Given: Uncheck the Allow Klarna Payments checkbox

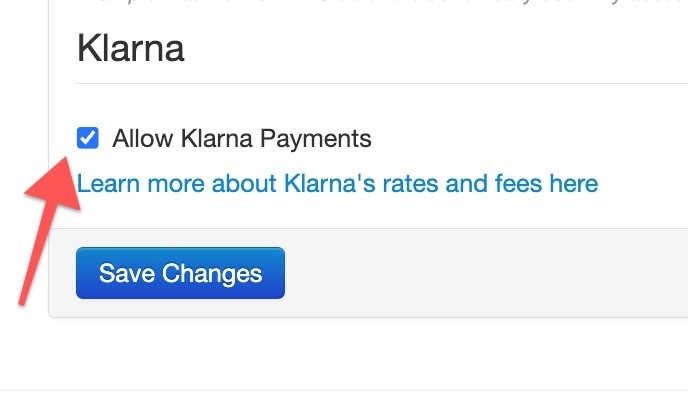Looking at the screenshot, I should pyautogui.click(x=88, y=138).
